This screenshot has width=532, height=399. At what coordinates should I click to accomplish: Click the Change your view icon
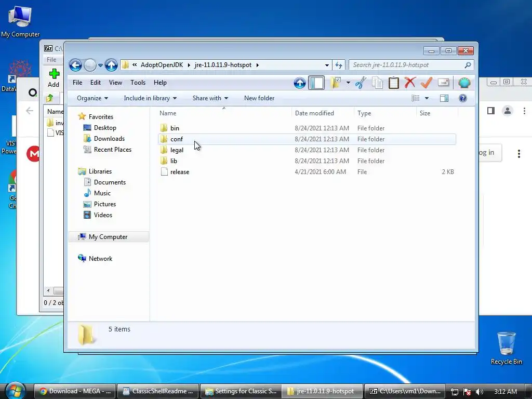[416, 98]
